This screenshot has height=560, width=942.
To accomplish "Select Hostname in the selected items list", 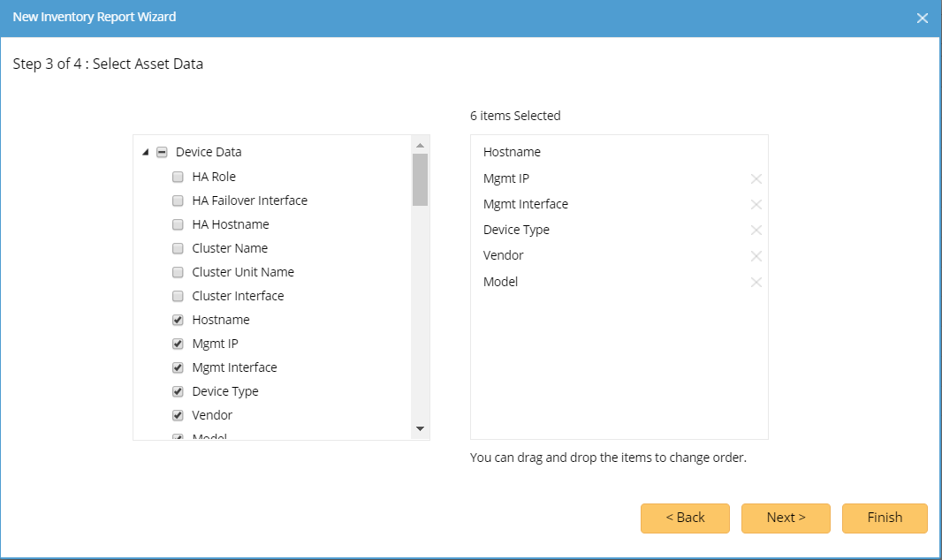I will [513, 152].
